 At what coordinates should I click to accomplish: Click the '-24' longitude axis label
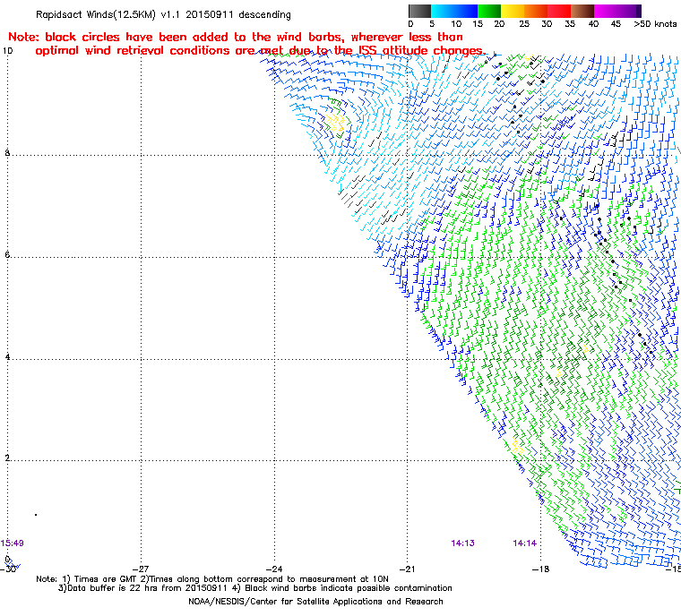tap(274, 569)
